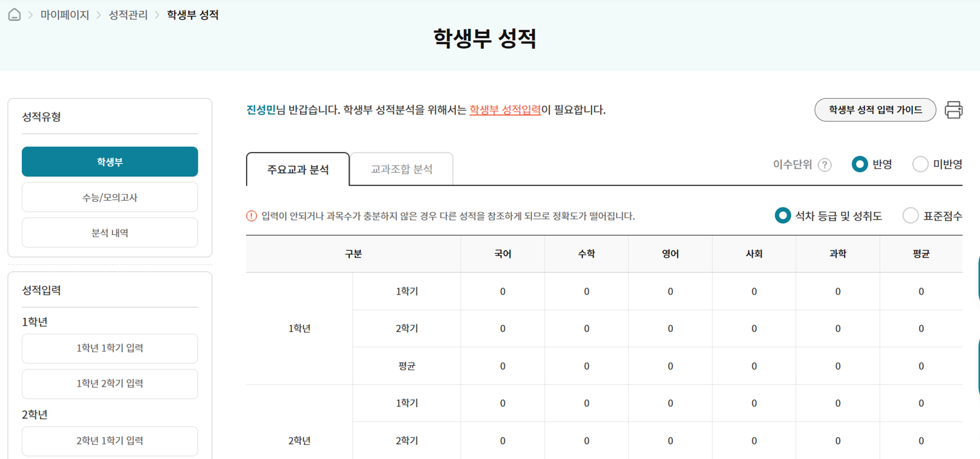Screen dimensions: 980x459
Task: Open the 1학년 2학기 입력 form
Action: pyautogui.click(x=109, y=384)
